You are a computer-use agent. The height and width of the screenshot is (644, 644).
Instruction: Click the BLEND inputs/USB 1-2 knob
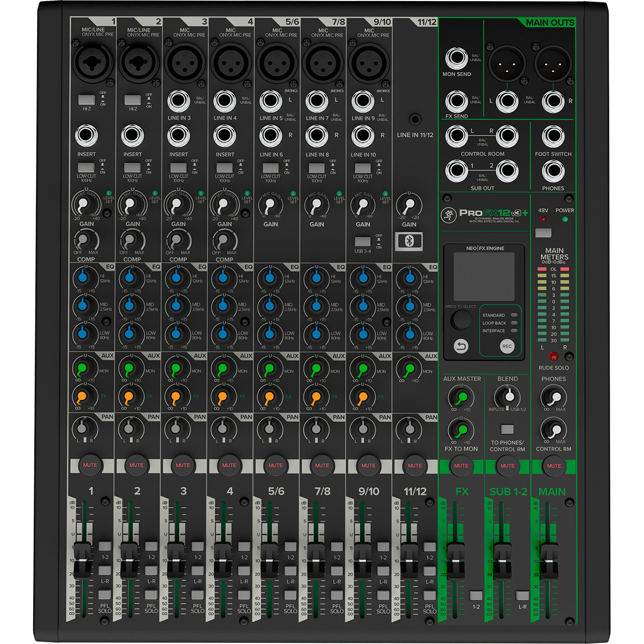point(507,397)
